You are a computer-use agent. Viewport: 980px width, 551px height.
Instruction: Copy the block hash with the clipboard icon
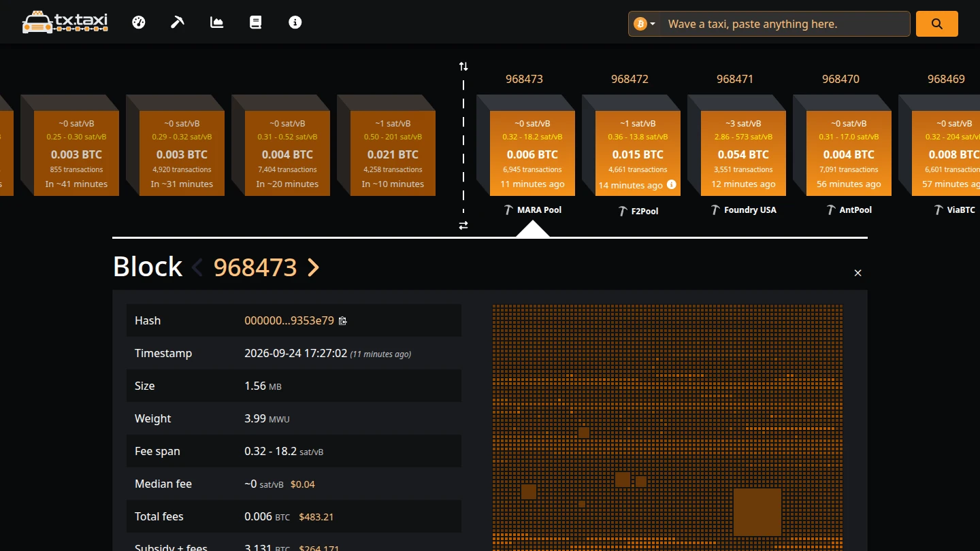click(343, 320)
